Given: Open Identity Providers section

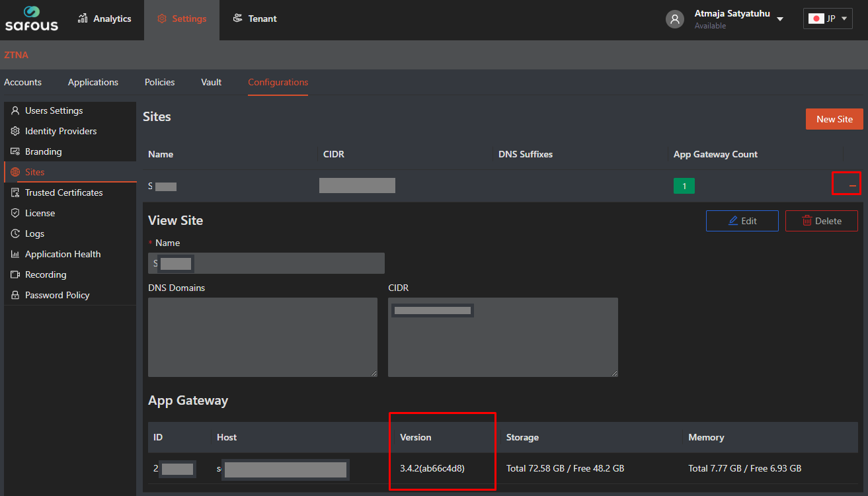Looking at the screenshot, I should pyautogui.click(x=60, y=131).
